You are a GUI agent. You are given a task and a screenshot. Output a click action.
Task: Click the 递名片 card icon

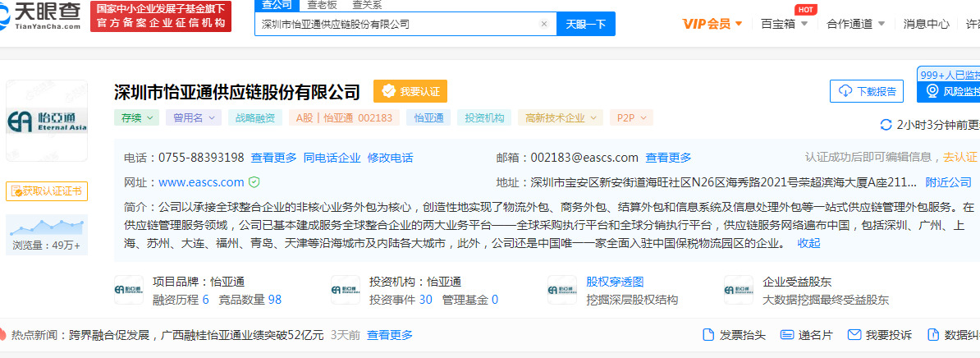tap(787, 335)
